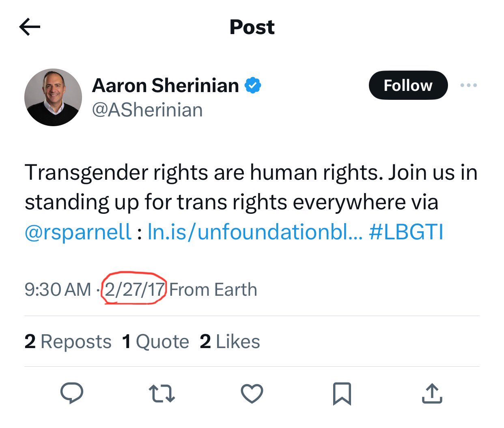The height and width of the screenshot is (428, 504).
Task: Open the three-dot more options menu
Action: click(x=469, y=85)
